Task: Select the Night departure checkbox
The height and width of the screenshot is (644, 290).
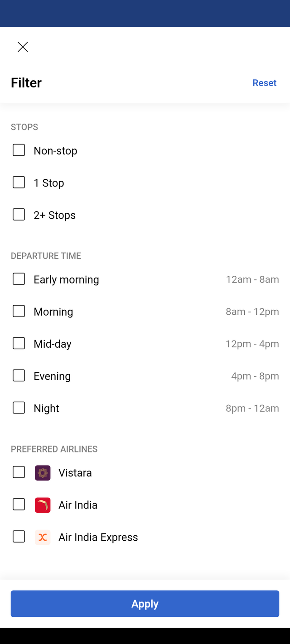Action: pyautogui.click(x=19, y=408)
